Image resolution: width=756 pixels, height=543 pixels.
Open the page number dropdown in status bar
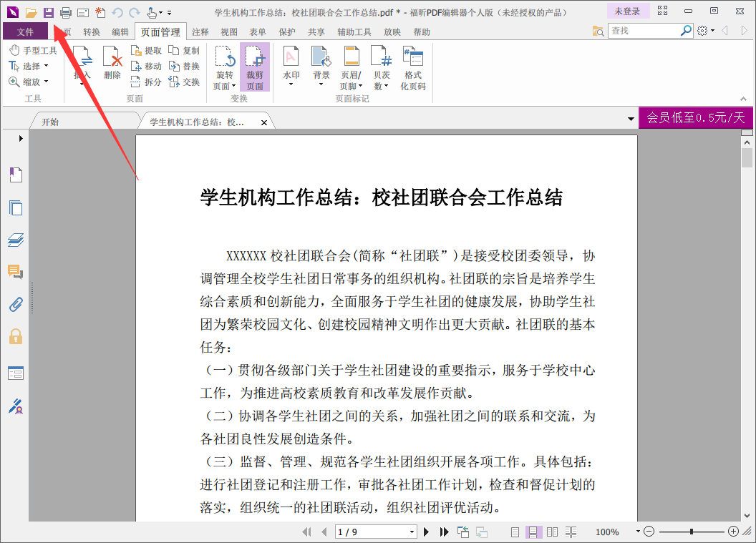click(412, 532)
